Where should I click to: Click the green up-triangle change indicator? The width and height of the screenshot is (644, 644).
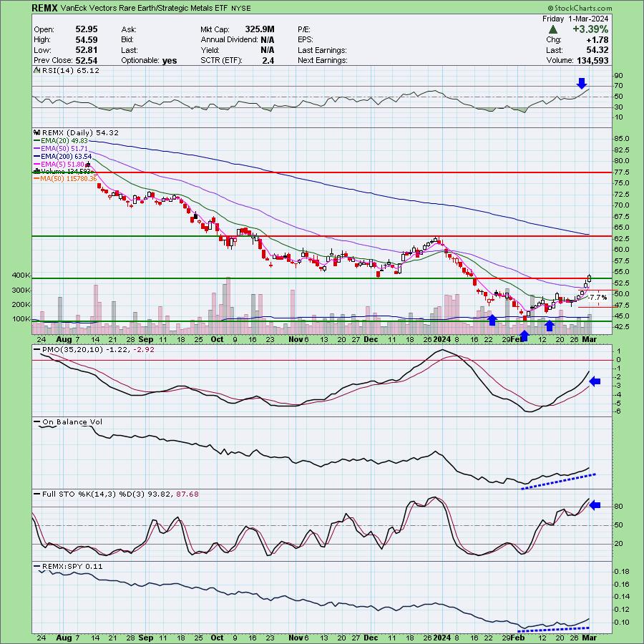click(553, 29)
